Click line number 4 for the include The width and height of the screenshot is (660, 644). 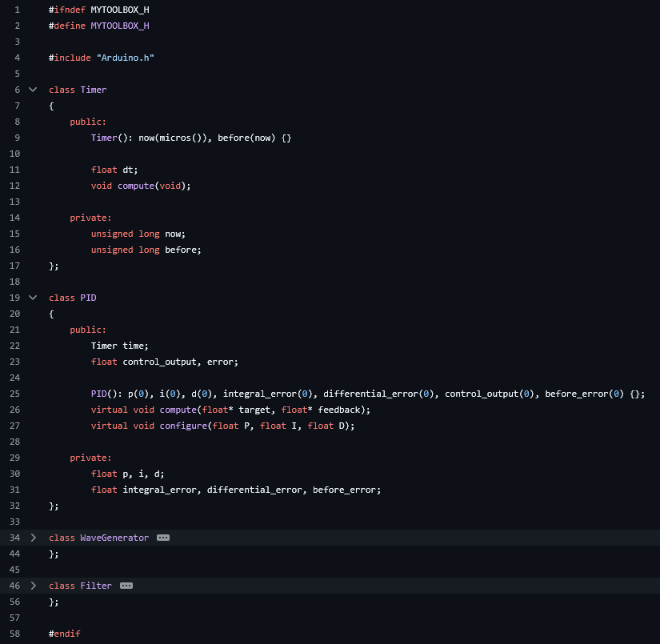pyautogui.click(x=16, y=58)
